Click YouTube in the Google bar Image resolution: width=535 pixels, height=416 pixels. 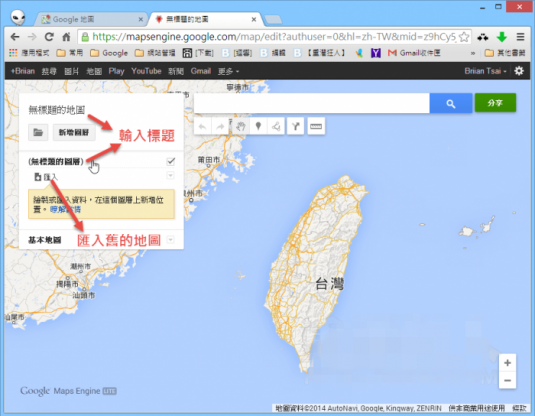[146, 71]
